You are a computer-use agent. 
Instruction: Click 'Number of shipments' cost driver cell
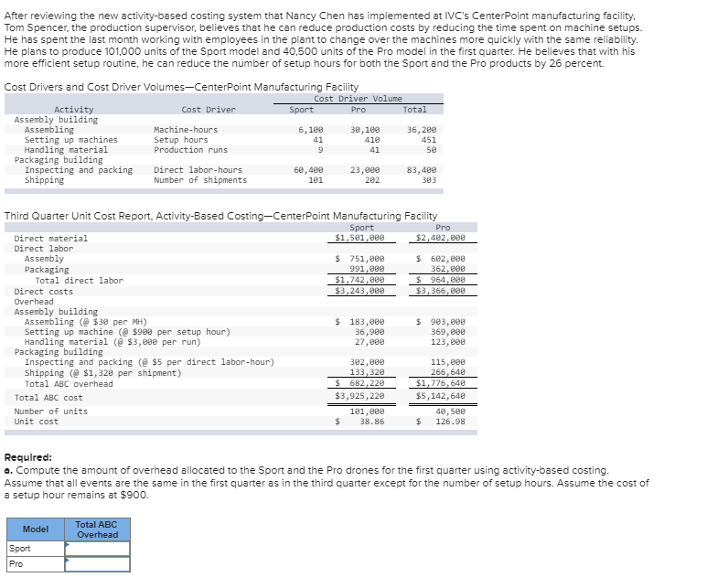tap(200, 180)
